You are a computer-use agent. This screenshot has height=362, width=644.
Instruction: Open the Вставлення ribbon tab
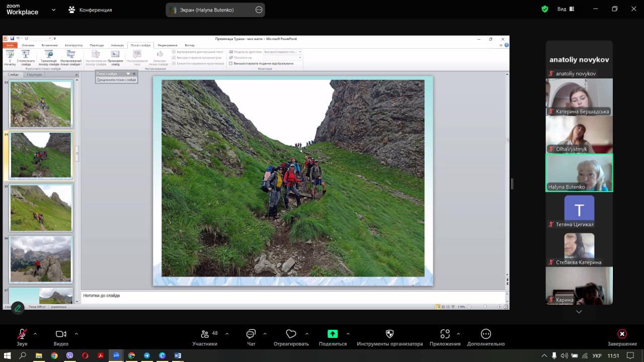[x=50, y=45]
